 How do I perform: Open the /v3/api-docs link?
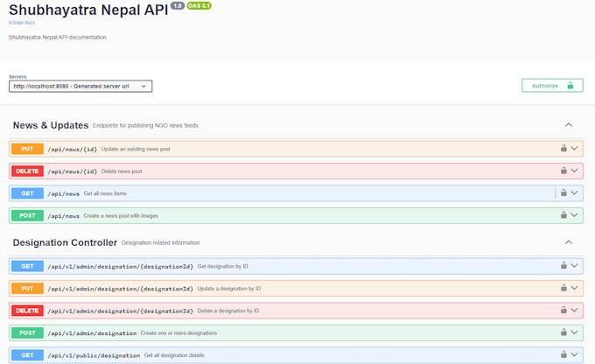coord(22,23)
